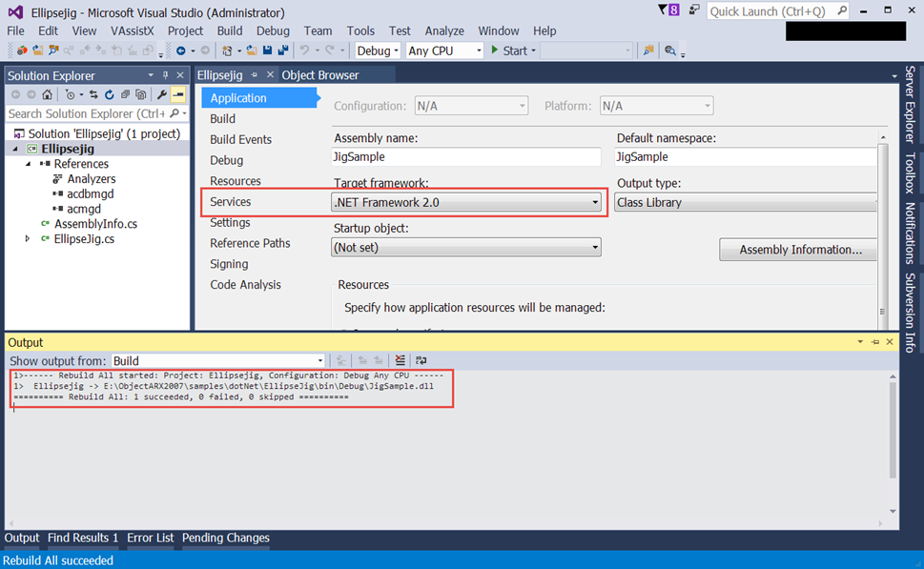Switch to the Object Browser tab

[x=320, y=74]
